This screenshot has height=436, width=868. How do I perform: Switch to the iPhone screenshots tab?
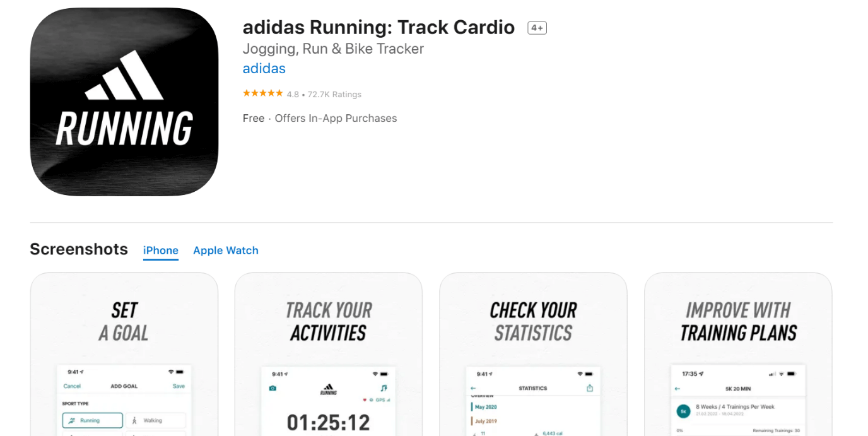[x=161, y=250]
